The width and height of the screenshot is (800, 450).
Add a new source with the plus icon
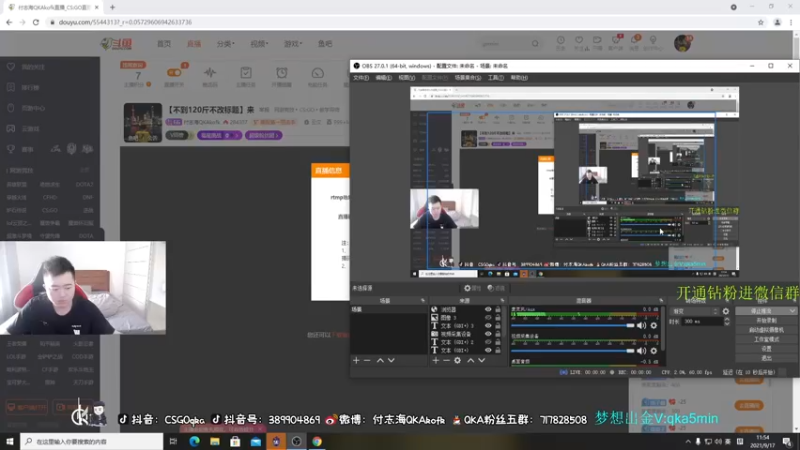click(x=436, y=361)
